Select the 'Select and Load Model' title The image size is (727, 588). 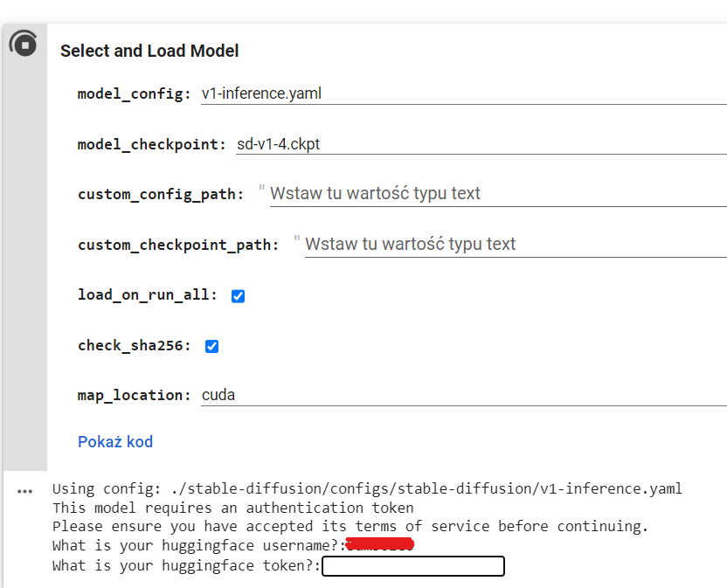pyautogui.click(x=149, y=51)
